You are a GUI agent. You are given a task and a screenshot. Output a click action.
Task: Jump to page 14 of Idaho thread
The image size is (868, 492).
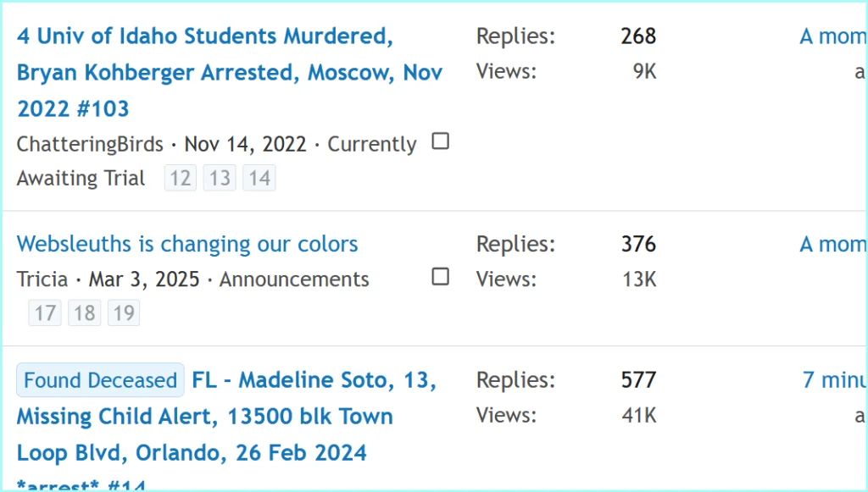click(x=259, y=178)
